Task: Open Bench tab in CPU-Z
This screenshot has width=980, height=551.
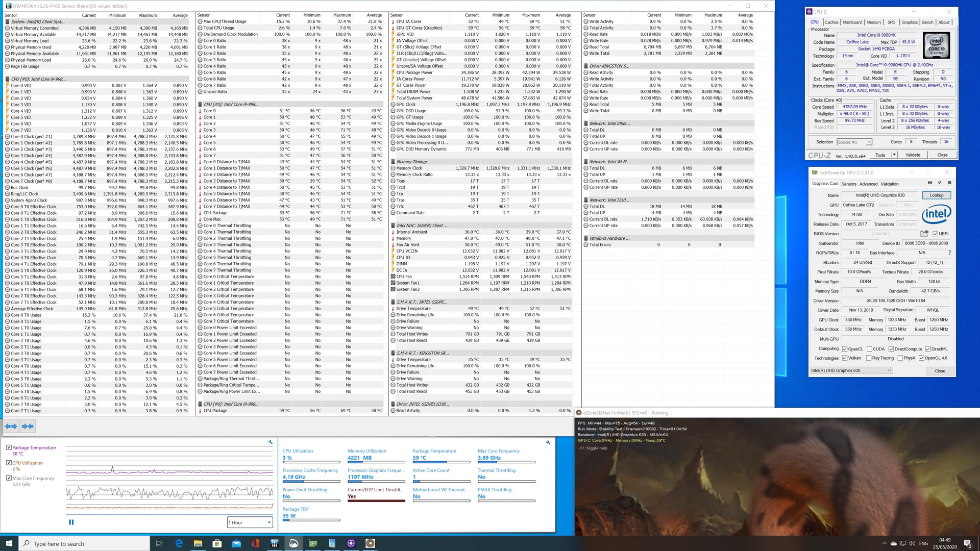Action: [927, 22]
